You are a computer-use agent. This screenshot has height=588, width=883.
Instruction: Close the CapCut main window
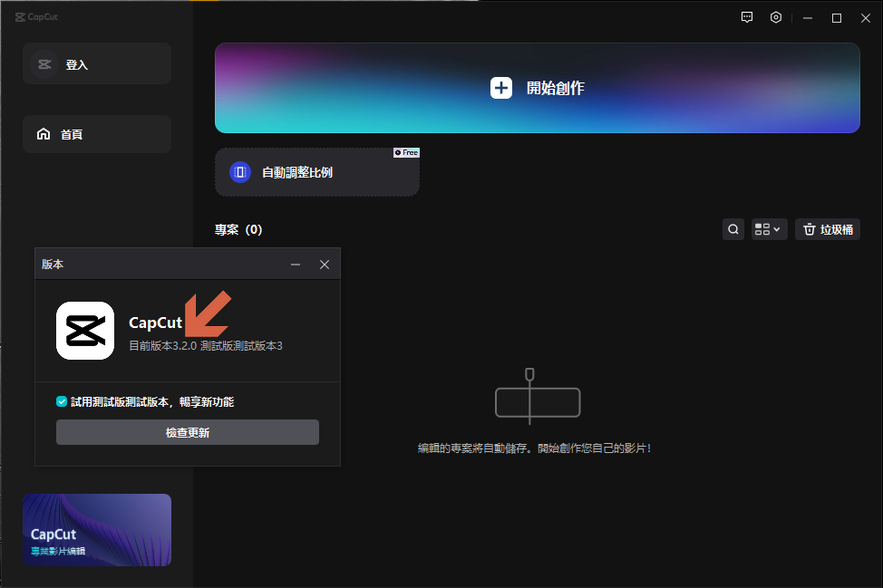click(x=866, y=18)
